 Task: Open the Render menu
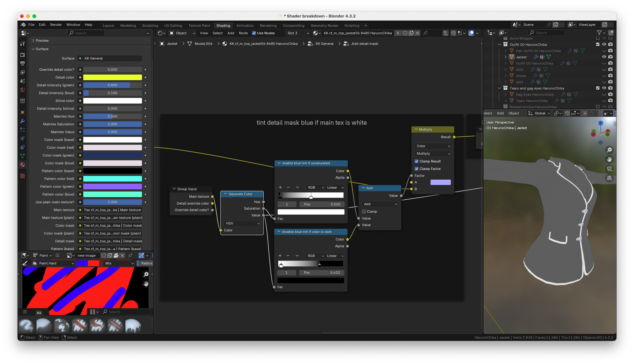click(x=56, y=25)
